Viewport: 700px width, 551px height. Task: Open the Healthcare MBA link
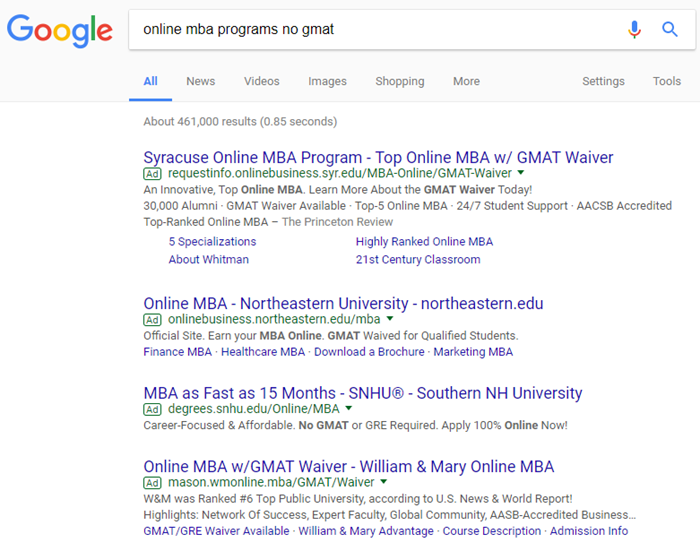[263, 352]
